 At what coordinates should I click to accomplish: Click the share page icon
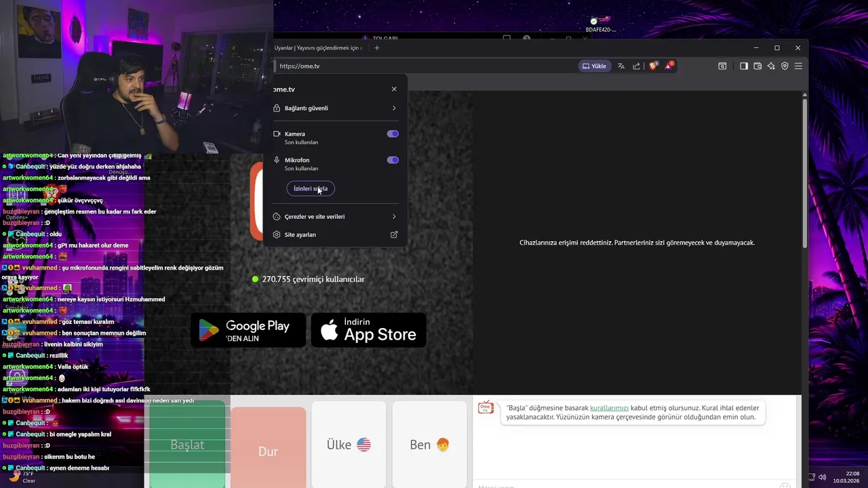636,66
